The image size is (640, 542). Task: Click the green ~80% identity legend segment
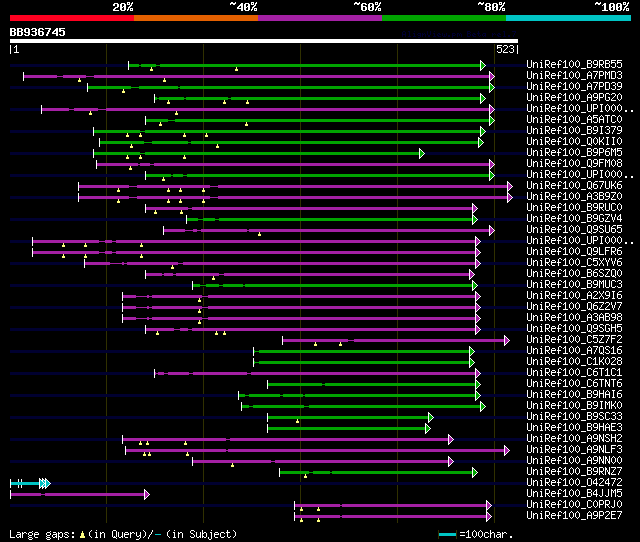coord(444,18)
